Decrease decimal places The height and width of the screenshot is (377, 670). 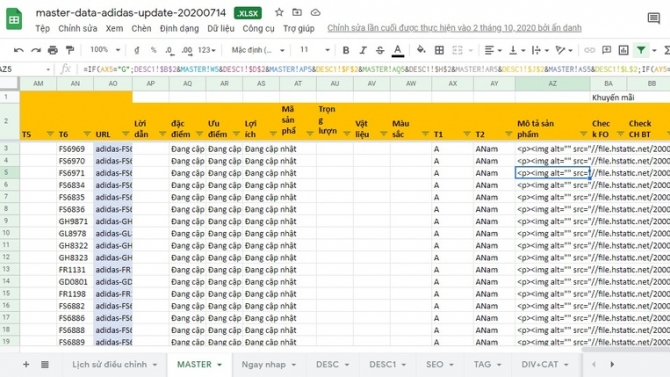click(x=170, y=50)
